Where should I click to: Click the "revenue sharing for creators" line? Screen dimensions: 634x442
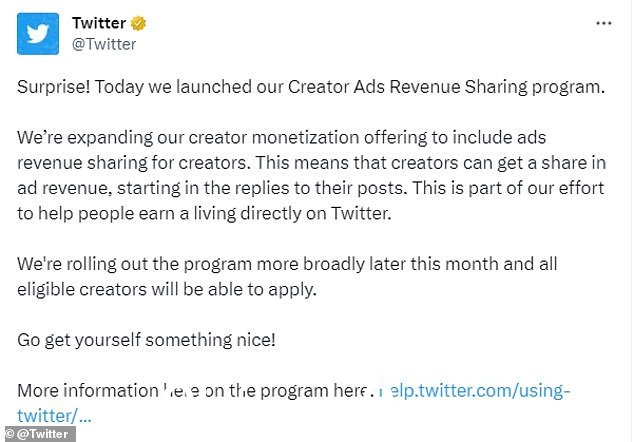click(x=311, y=163)
